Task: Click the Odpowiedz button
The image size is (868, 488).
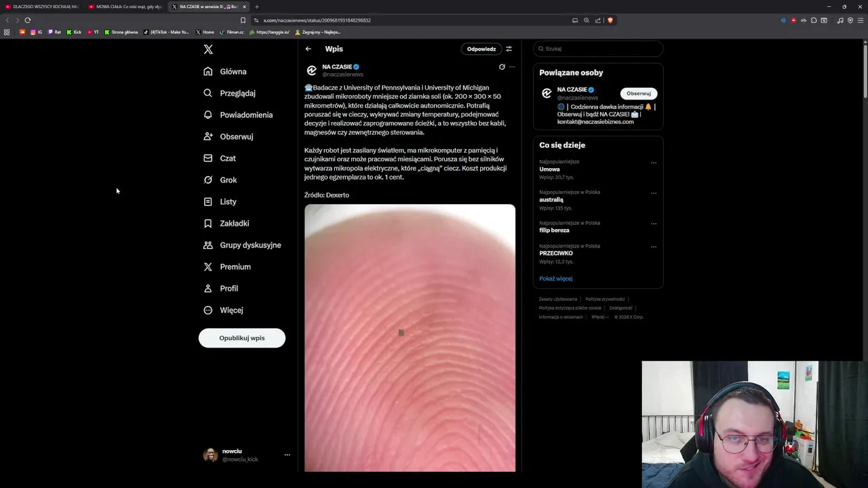Action: pyautogui.click(x=481, y=49)
